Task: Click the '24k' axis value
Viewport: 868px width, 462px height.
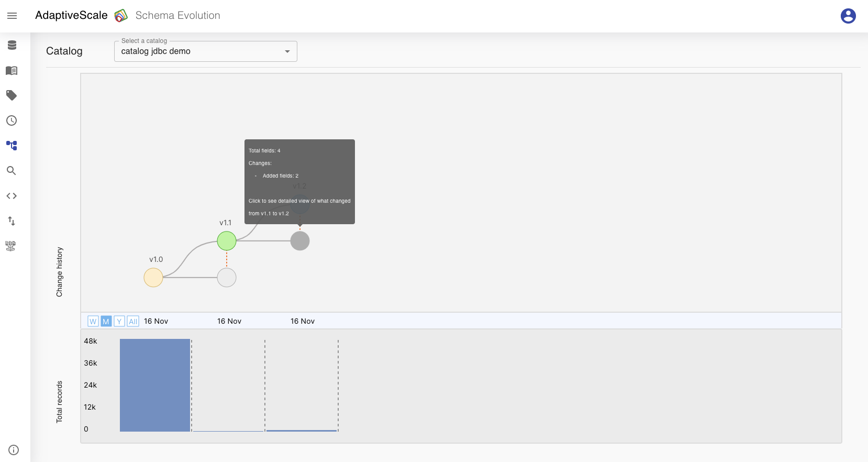Action: pyautogui.click(x=91, y=385)
